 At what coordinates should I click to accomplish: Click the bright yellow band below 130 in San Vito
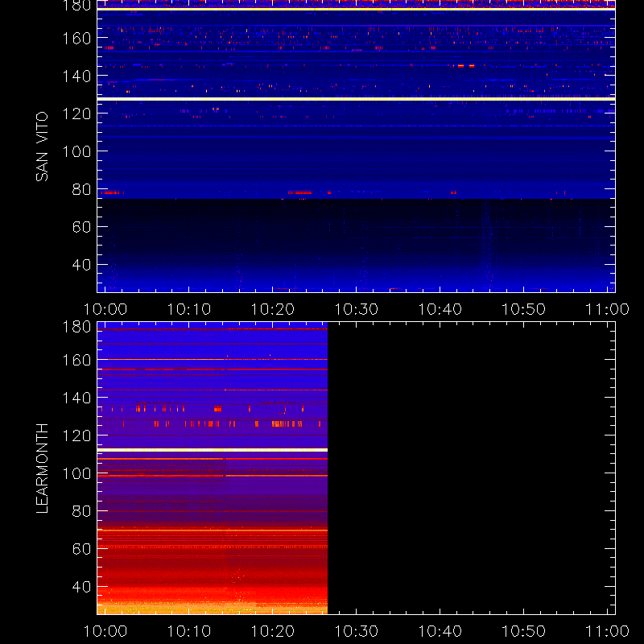pos(356,99)
